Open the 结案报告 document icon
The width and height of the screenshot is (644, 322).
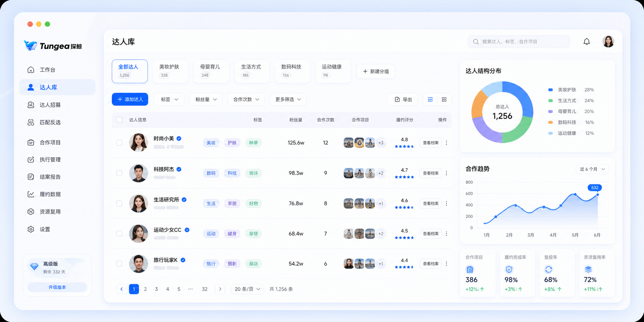click(31, 177)
